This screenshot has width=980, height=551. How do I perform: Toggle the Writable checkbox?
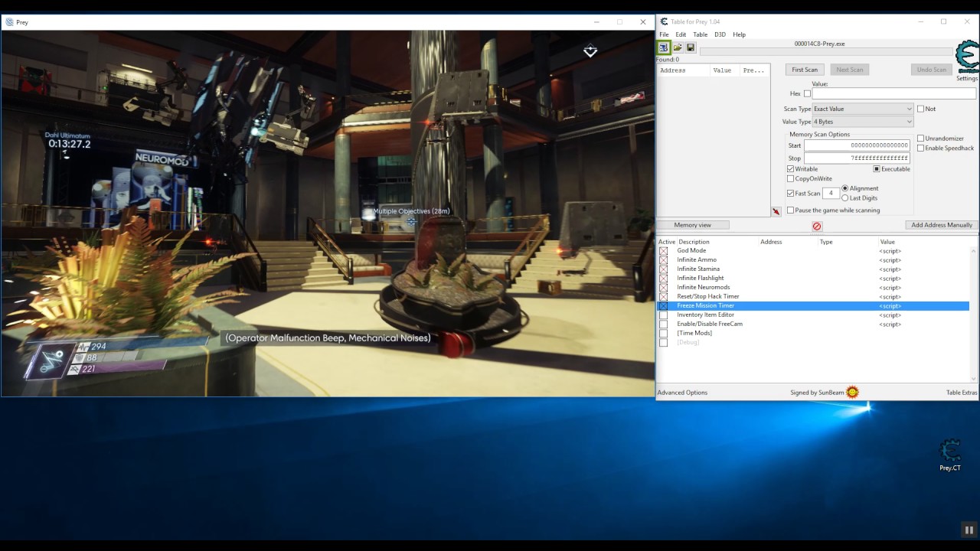pos(791,169)
